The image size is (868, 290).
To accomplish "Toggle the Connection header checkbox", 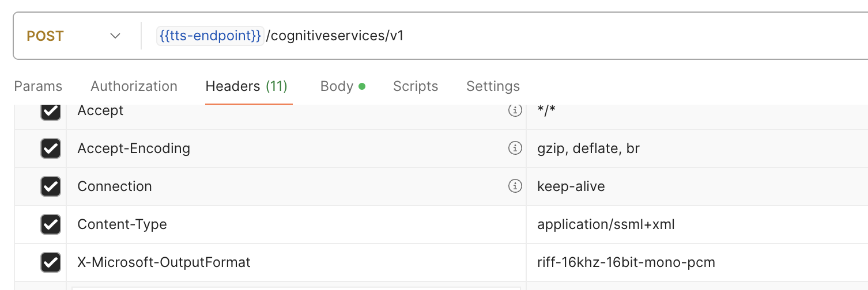I will (51, 186).
